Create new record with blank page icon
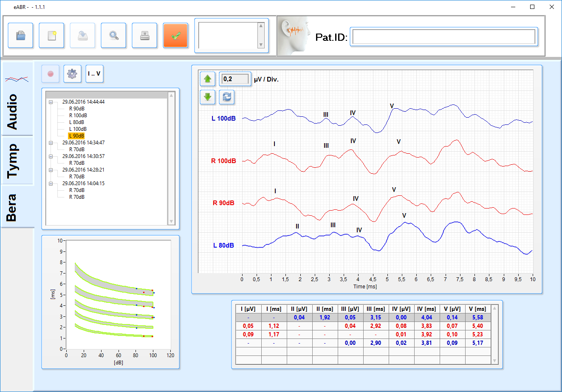The image size is (562, 392). pos(51,35)
